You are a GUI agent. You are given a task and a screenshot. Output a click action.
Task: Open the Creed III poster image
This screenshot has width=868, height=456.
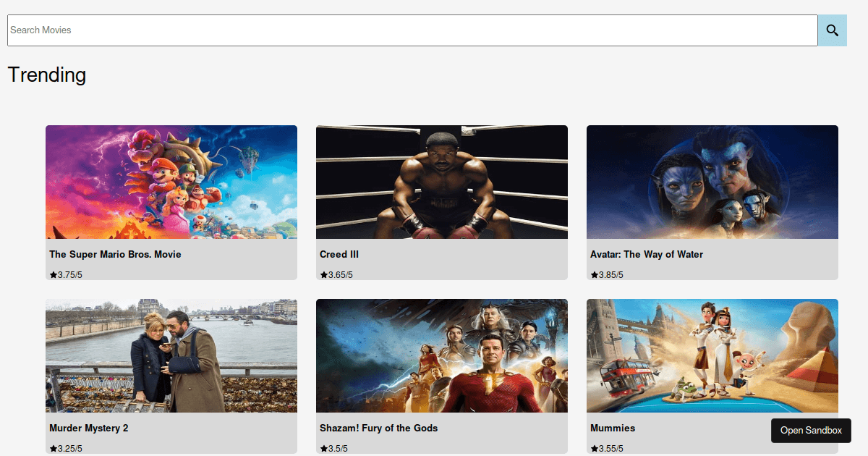click(x=442, y=182)
